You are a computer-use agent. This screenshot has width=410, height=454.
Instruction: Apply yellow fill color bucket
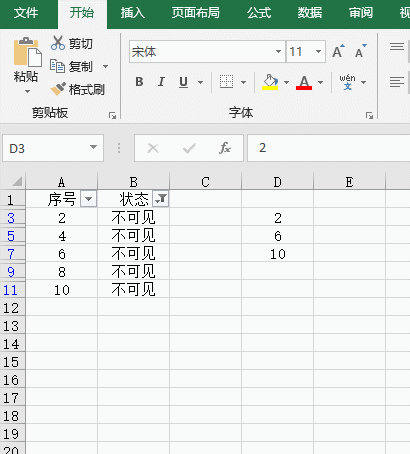(270, 82)
